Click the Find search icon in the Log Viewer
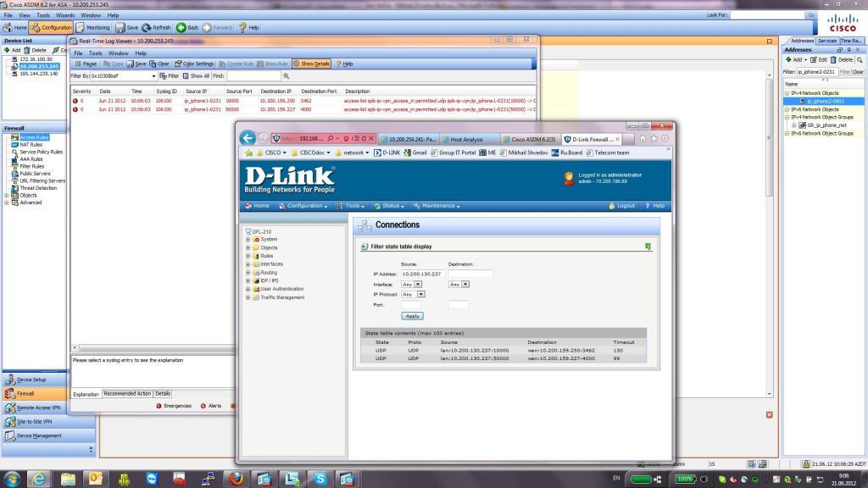 287,75
